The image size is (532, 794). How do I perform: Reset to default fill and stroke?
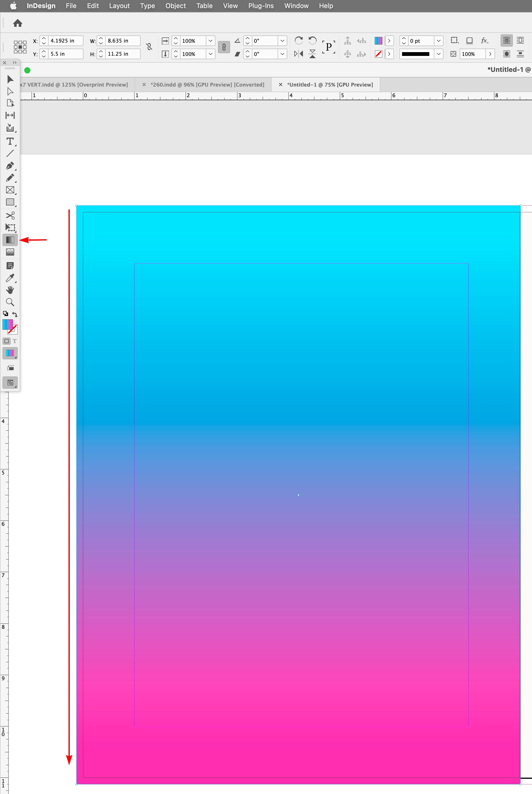(x=5, y=314)
